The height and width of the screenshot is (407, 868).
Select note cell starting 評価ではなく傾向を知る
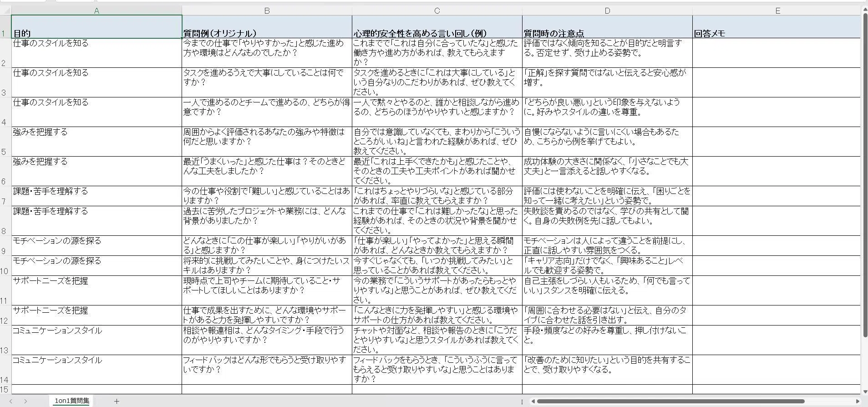pyautogui.click(x=607, y=53)
